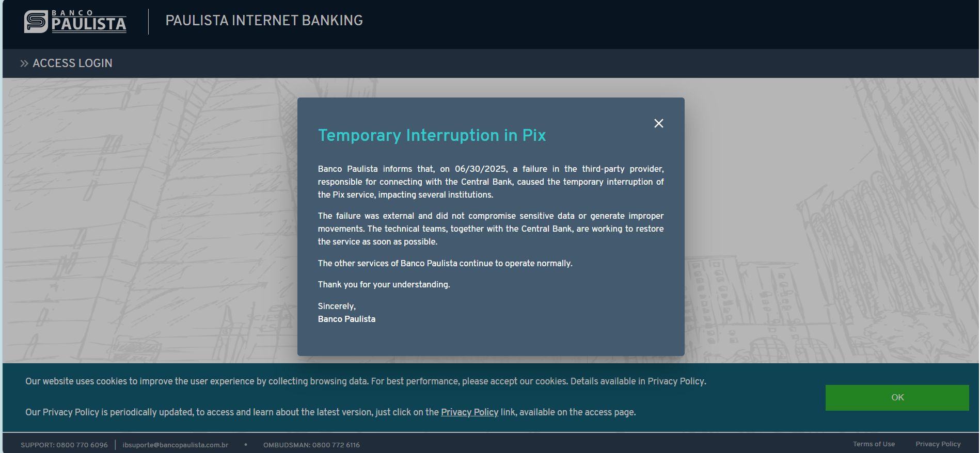Click the Banco Paulista logo
Viewport: 980px width, 453px height.
(75, 22)
